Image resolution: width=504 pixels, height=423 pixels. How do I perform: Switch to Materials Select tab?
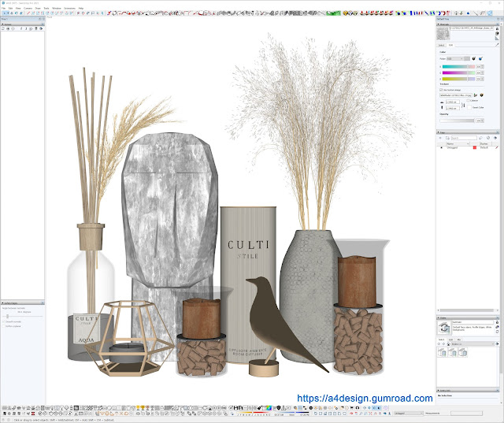(441, 46)
